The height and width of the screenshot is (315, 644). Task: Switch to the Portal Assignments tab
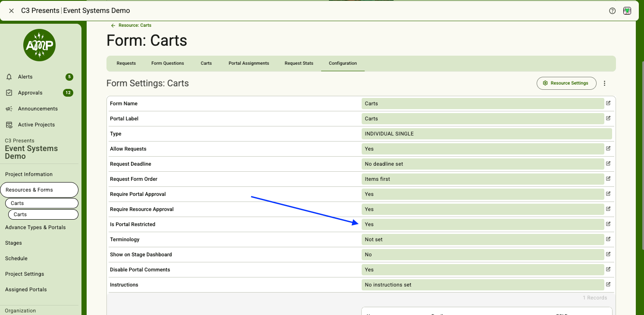coord(249,63)
